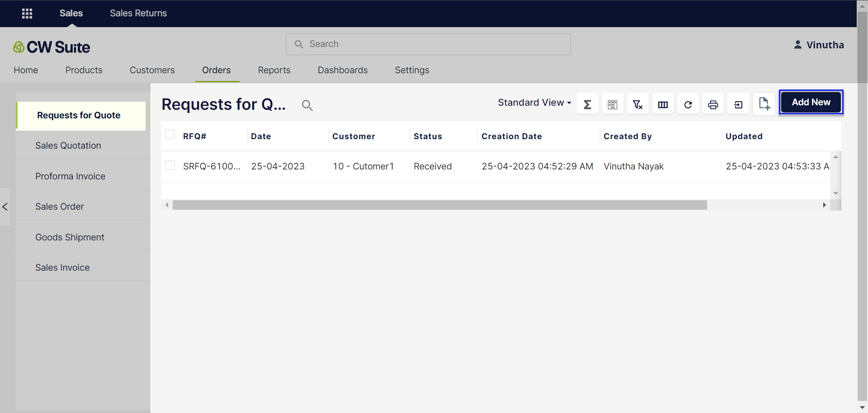Collapse the left sidebar with the chevron
This screenshot has height=413, width=868.
pyautogui.click(x=5, y=206)
